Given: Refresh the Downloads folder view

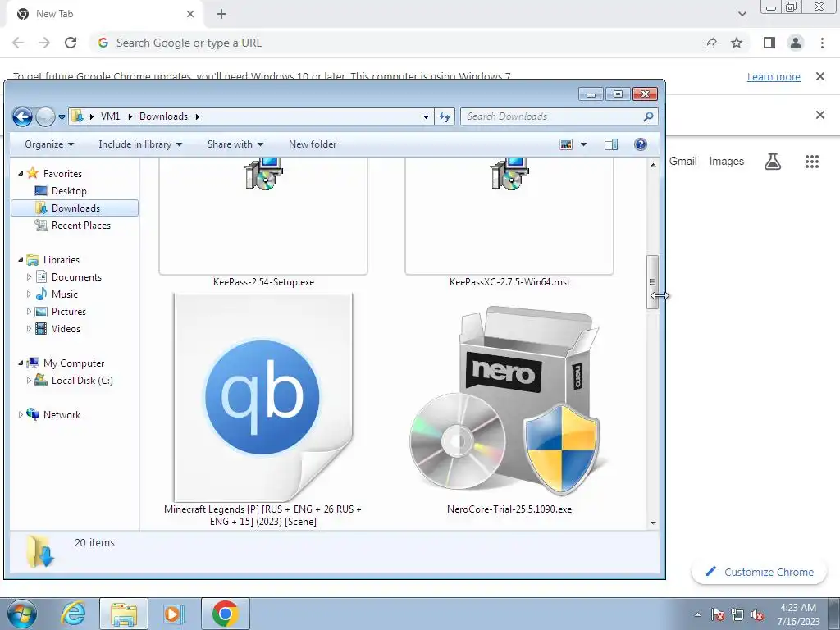Looking at the screenshot, I should (445, 116).
